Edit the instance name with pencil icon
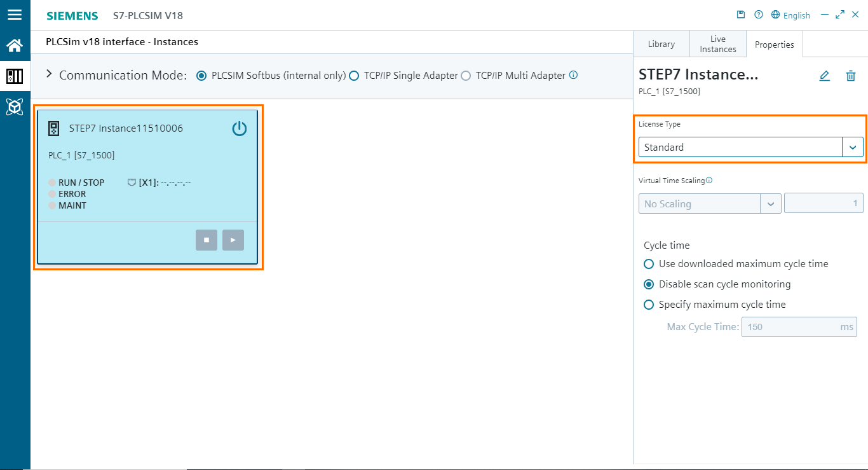 pos(824,76)
